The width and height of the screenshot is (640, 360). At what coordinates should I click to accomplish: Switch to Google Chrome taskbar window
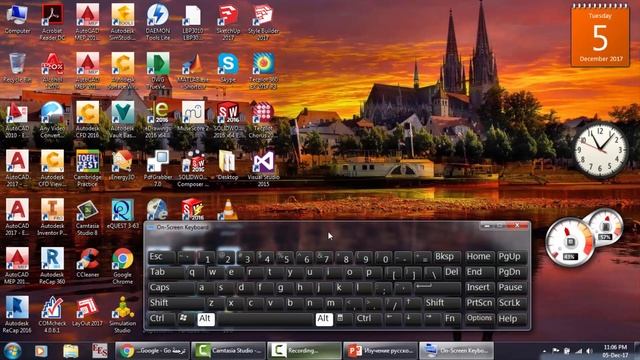coord(152,351)
